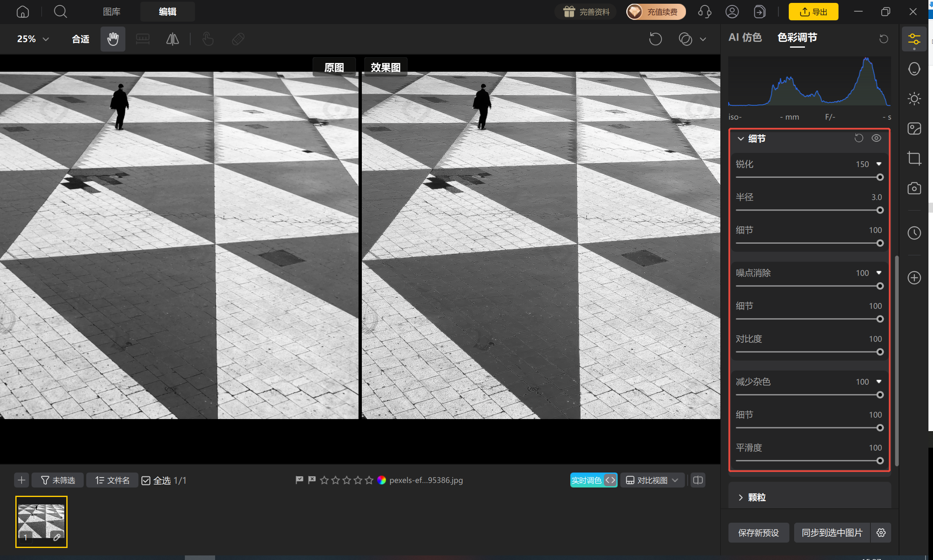Switch to the 编辑 tab
The height and width of the screenshot is (560, 933).
click(167, 12)
